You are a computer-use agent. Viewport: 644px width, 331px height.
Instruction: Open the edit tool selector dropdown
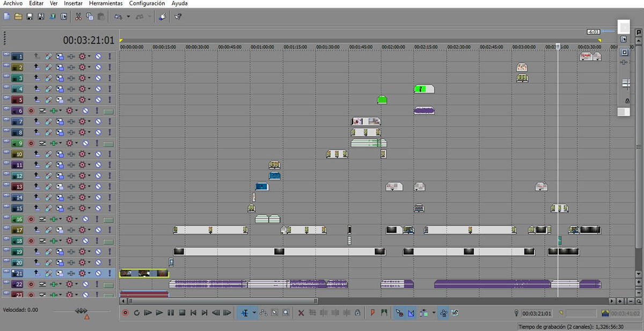click(254, 313)
